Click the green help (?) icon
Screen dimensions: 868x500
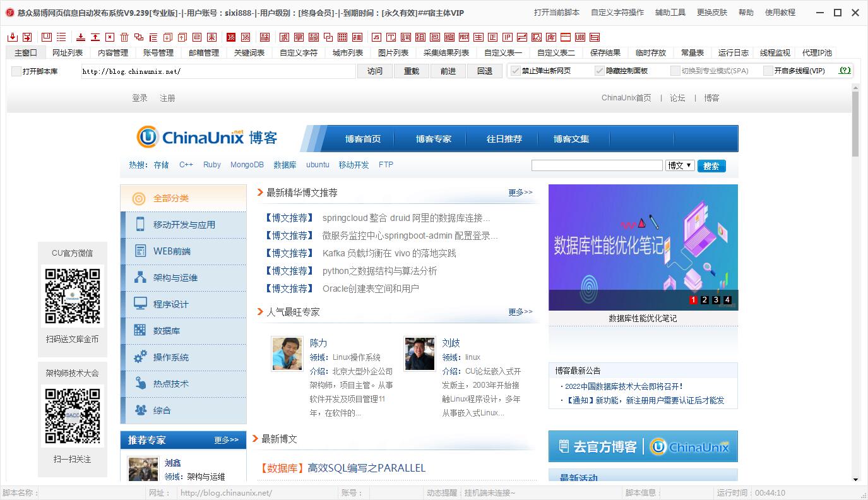845,71
